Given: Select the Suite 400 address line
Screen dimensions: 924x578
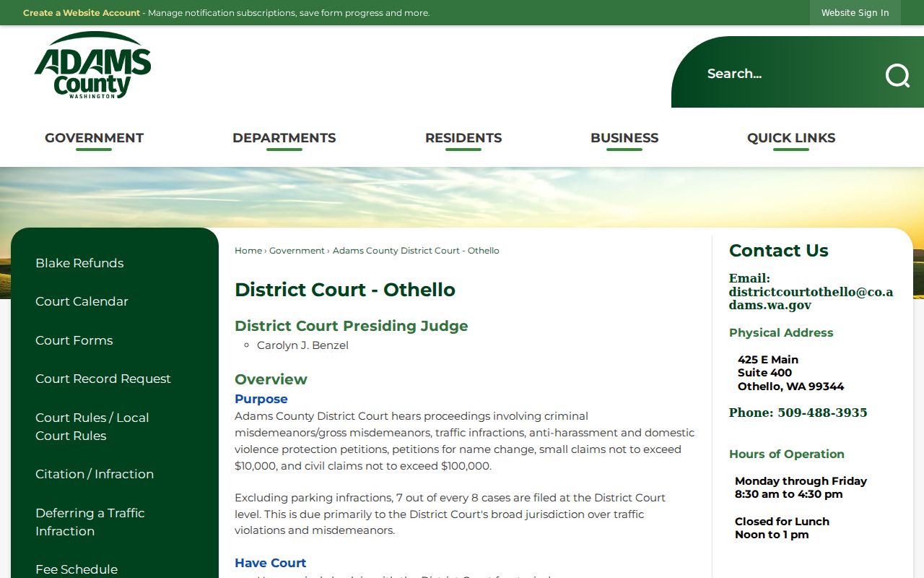Looking at the screenshot, I should (764, 373).
